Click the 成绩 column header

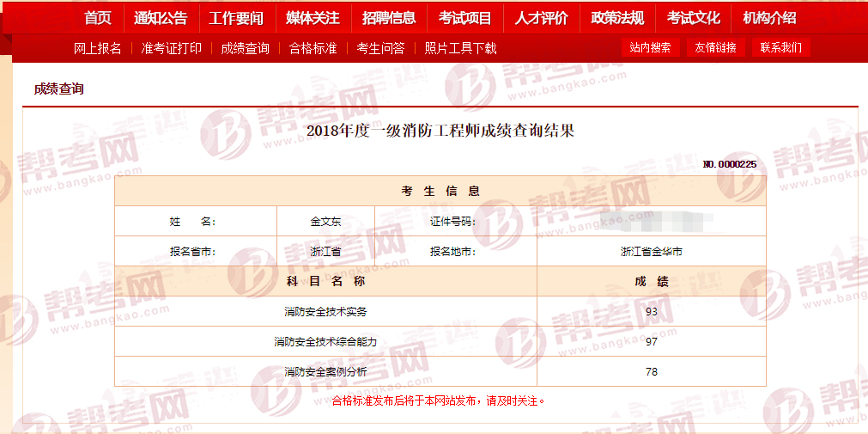click(x=652, y=281)
